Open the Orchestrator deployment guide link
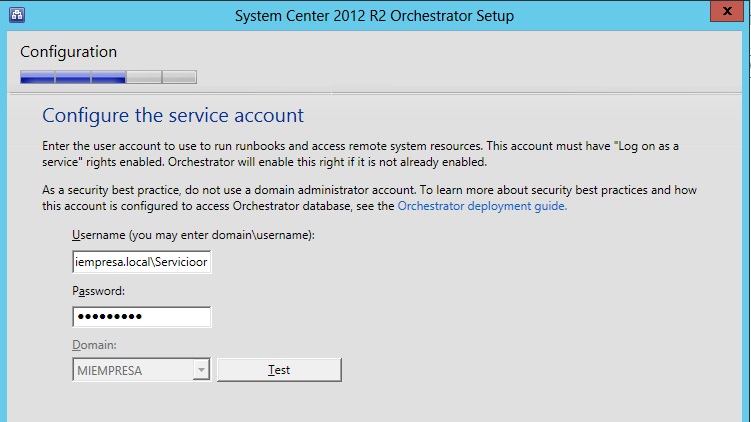Screen dimensions: 751x422 point(482,207)
